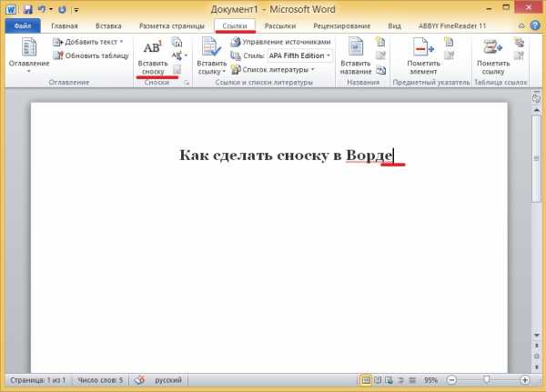Switch to the Вставка tab
The height and width of the screenshot is (392, 546).
(108, 25)
